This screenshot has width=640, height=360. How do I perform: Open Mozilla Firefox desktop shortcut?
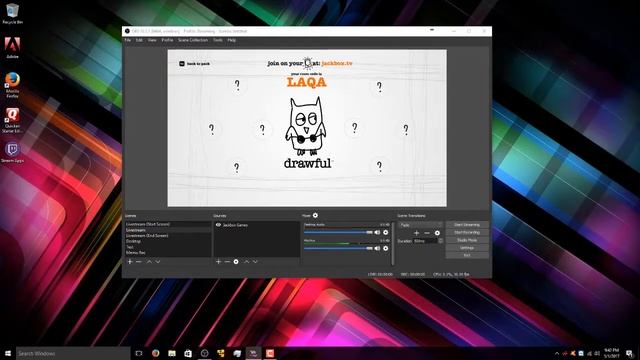(12, 85)
